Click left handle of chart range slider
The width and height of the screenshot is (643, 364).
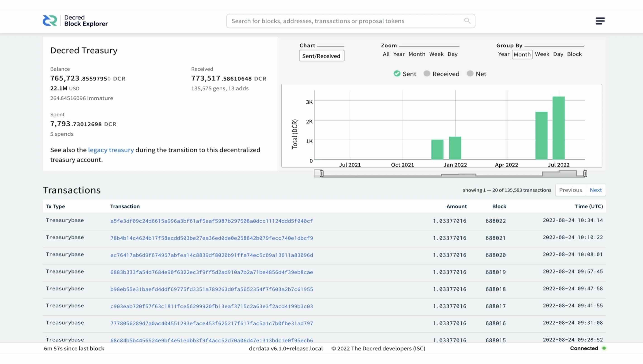(322, 173)
